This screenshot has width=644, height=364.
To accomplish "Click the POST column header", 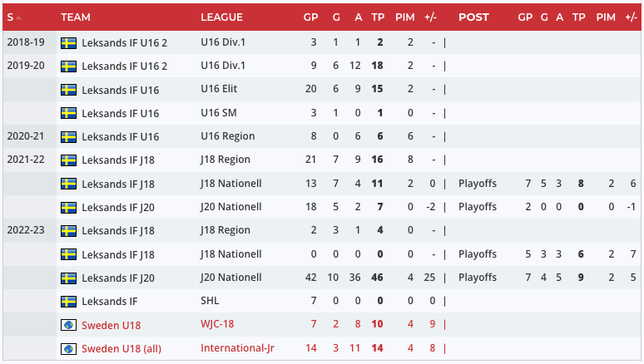I will click(x=473, y=17).
